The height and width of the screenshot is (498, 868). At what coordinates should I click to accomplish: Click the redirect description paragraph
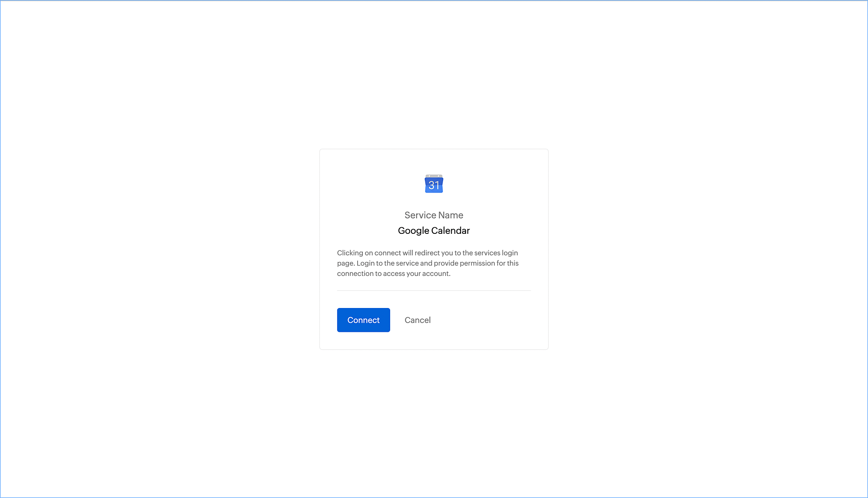[x=427, y=263]
